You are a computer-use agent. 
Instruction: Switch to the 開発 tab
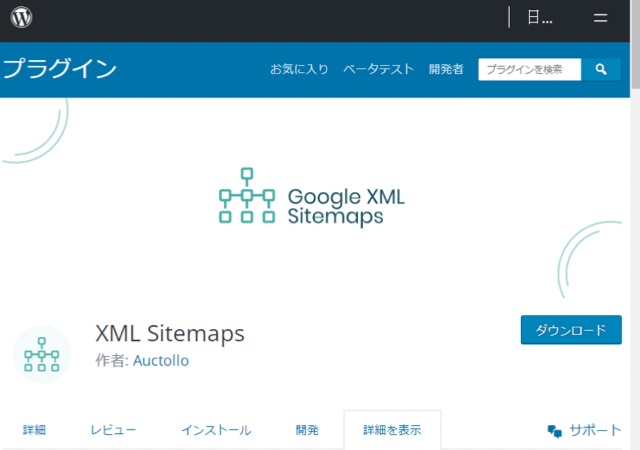[307, 430]
